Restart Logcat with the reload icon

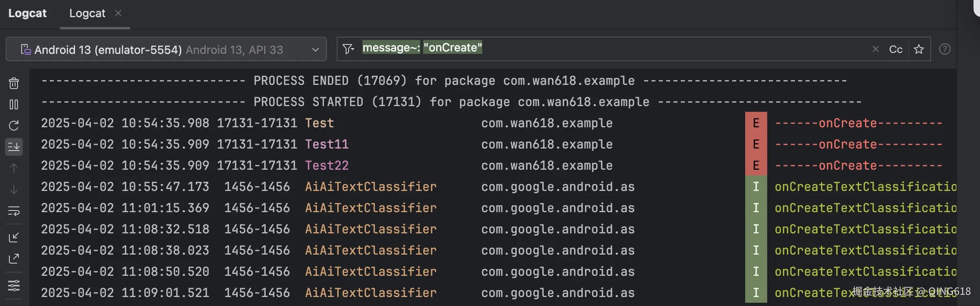pyautogui.click(x=14, y=126)
